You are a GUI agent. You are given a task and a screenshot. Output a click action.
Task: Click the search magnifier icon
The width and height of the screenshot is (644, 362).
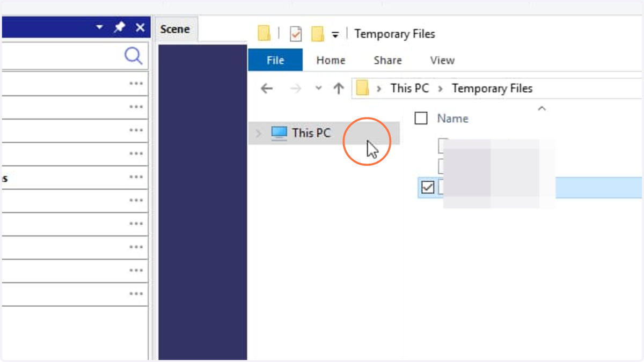click(133, 56)
